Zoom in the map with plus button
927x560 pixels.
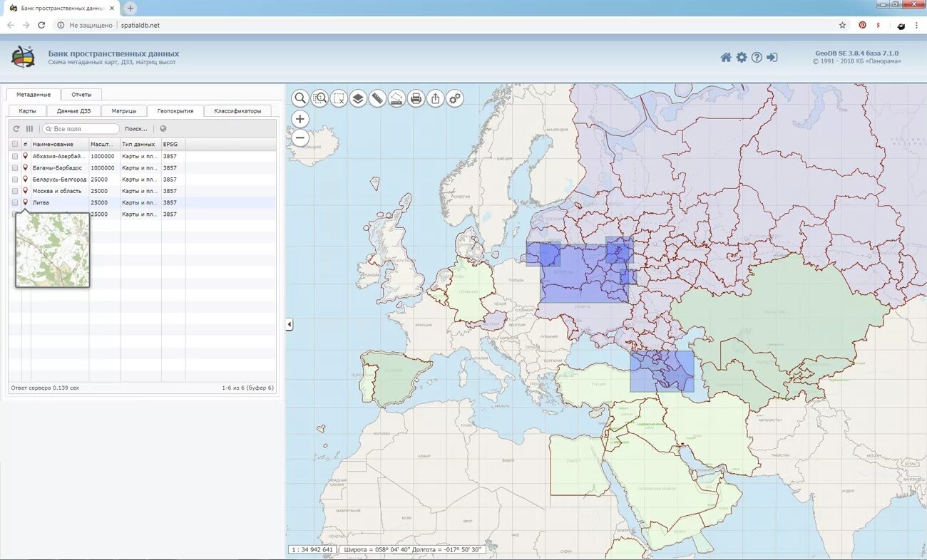300,120
